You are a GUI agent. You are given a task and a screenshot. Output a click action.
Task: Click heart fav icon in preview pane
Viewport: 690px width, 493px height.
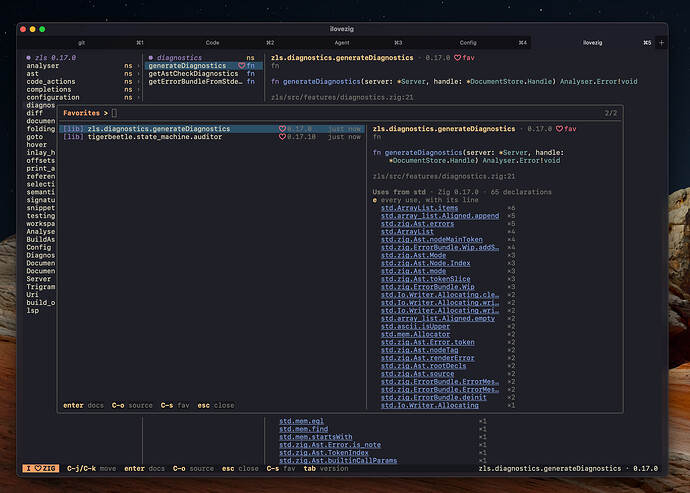559,129
